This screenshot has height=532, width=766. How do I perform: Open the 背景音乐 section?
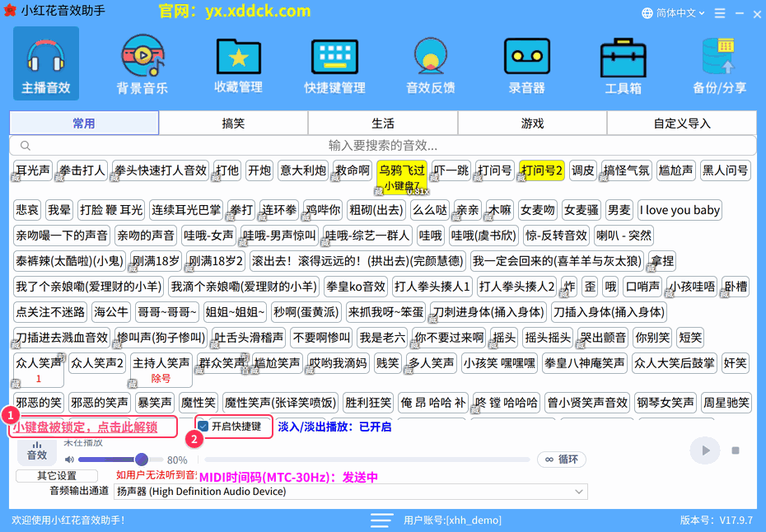point(142,63)
